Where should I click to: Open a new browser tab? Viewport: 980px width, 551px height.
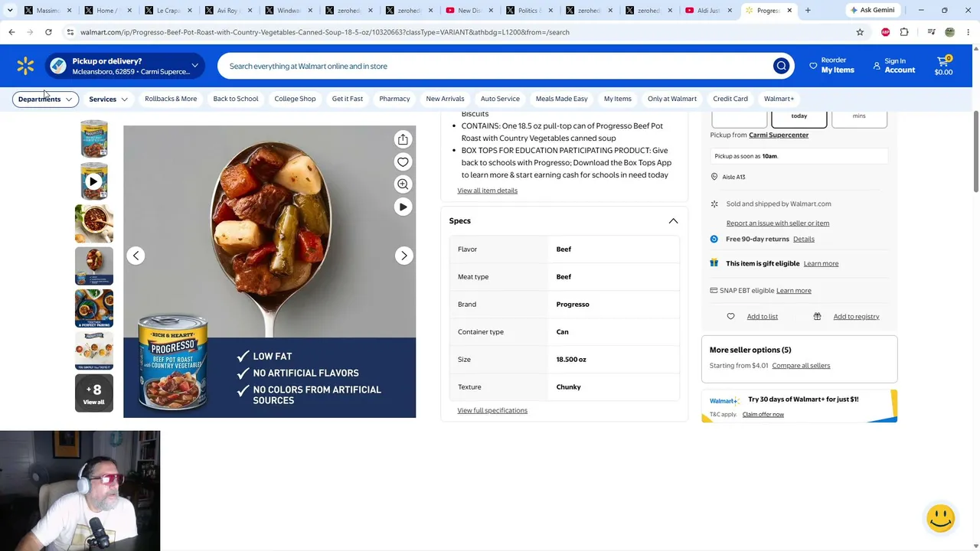click(808, 10)
